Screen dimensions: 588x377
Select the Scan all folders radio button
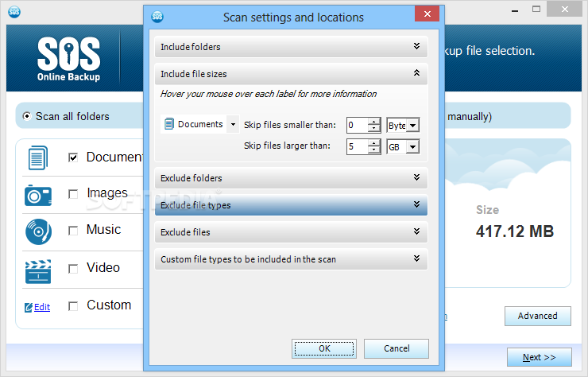27,116
